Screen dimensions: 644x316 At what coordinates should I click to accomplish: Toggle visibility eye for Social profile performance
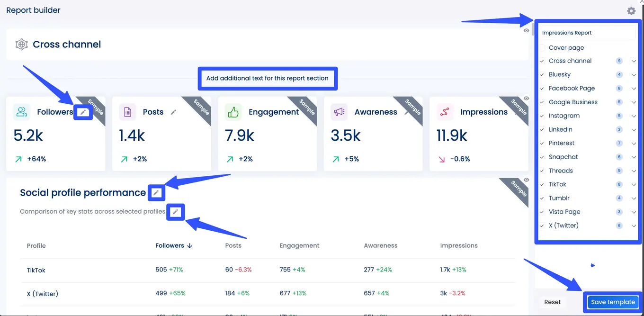527,180
